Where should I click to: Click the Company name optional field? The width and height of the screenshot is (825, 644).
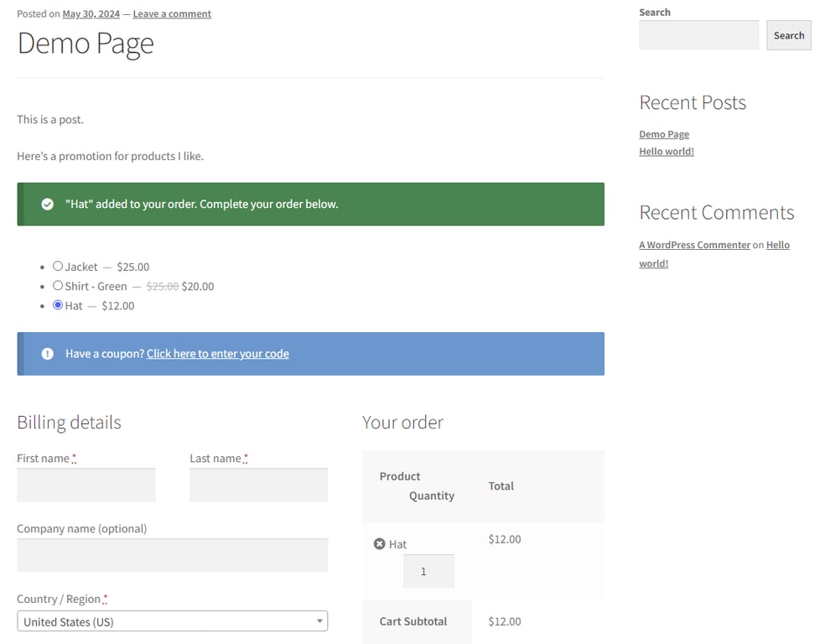coord(172,555)
